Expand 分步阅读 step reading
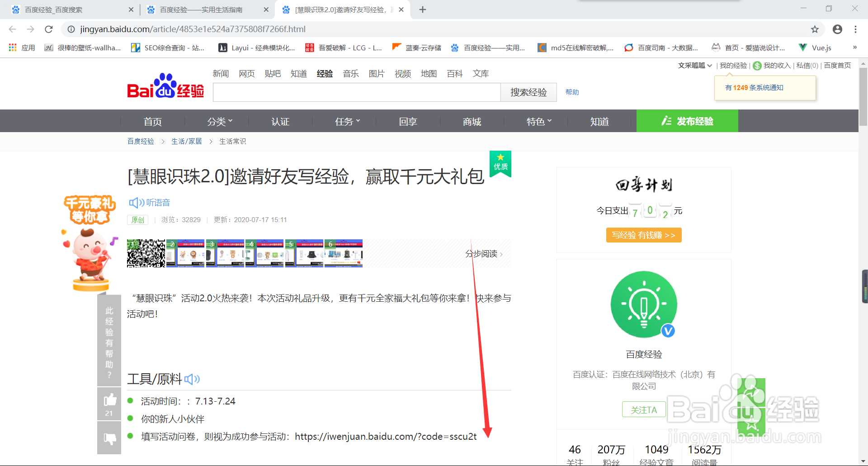Screen dimensions: 868x466 click(x=484, y=254)
